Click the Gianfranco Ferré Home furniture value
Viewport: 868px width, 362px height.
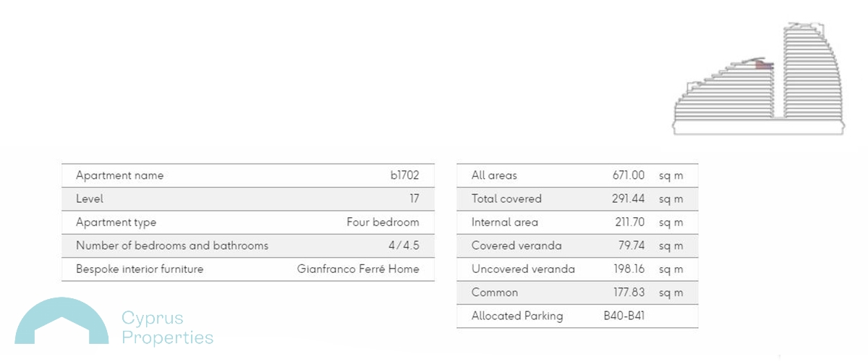(x=358, y=269)
